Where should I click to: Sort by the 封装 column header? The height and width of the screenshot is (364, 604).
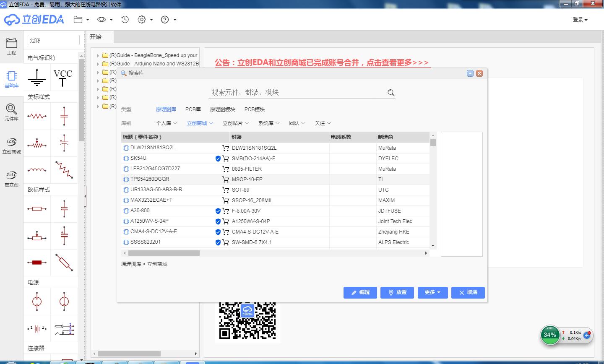point(279,137)
